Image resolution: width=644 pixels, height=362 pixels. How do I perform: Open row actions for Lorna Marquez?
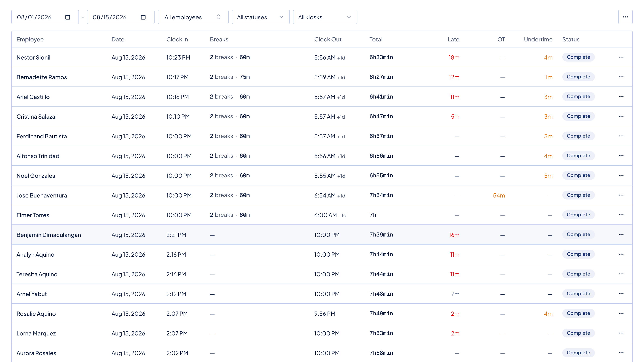(621, 333)
